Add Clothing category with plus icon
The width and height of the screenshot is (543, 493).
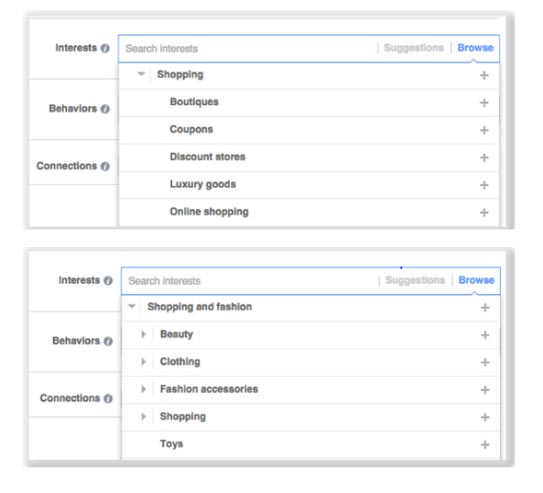tap(485, 362)
